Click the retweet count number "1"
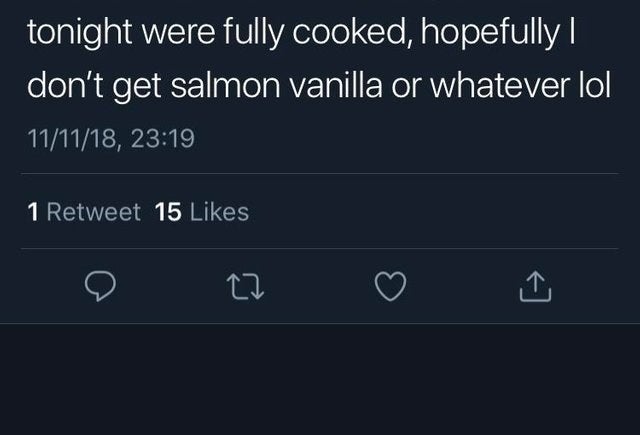 (x=34, y=211)
